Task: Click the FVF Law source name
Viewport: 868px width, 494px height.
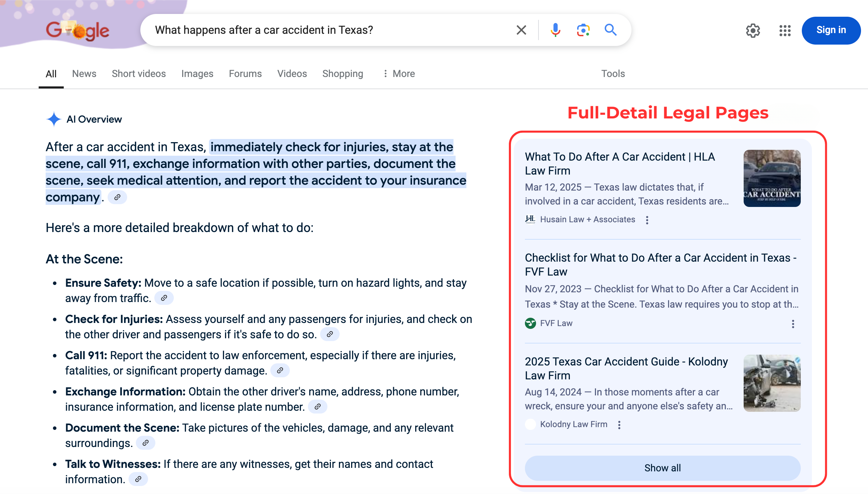Action: 556,323
